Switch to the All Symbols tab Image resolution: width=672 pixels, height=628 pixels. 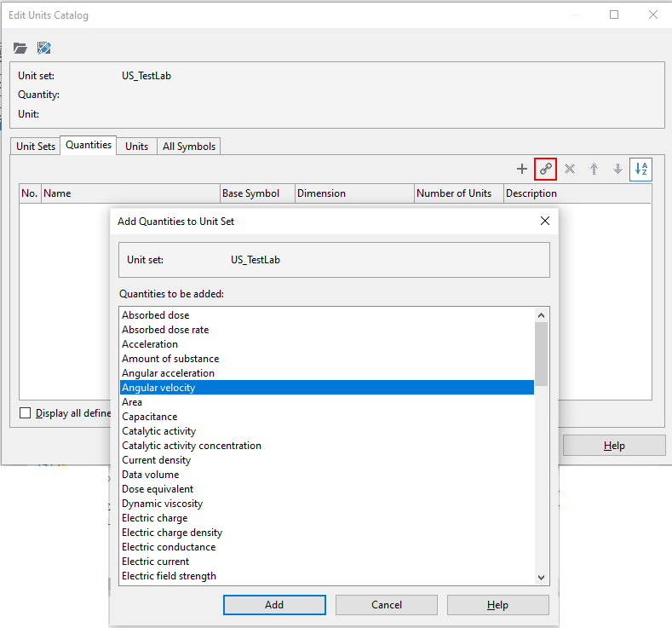coord(188,147)
